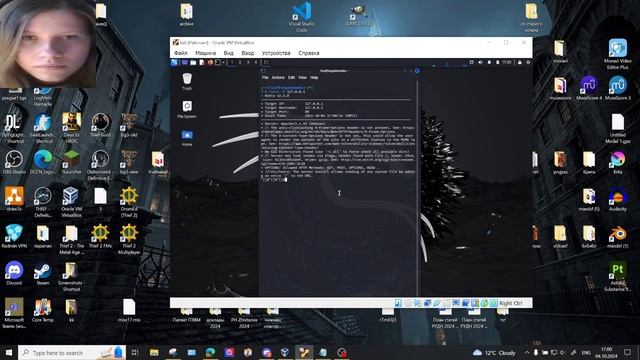This screenshot has width=640, height=360.
Task: Open the terminal's Help menu
Action: (x=314, y=77)
